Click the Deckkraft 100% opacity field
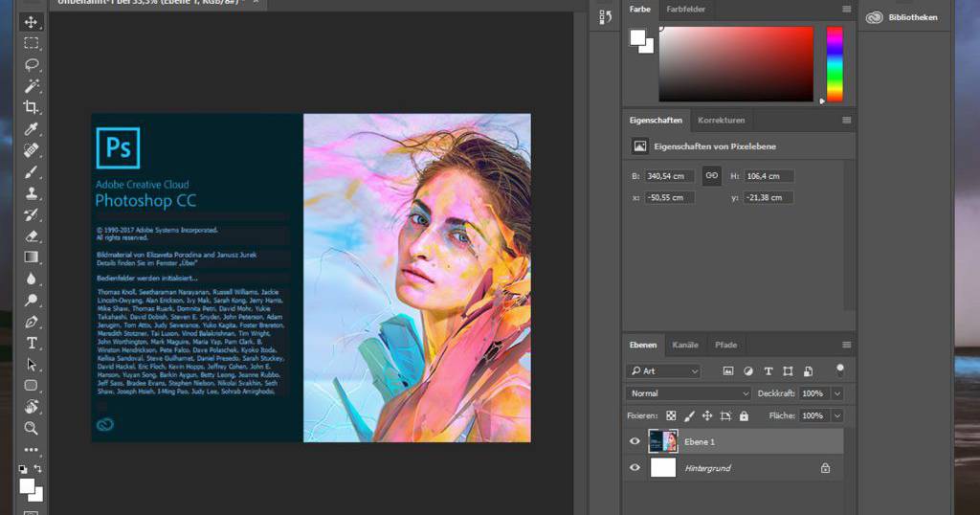The height and width of the screenshot is (515, 980). click(813, 393)
